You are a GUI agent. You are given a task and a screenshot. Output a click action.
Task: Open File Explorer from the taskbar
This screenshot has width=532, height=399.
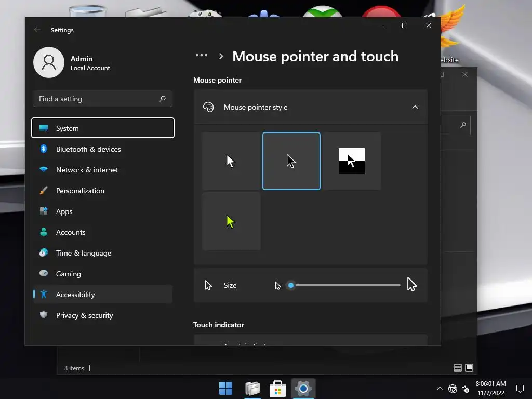point(252,389)
